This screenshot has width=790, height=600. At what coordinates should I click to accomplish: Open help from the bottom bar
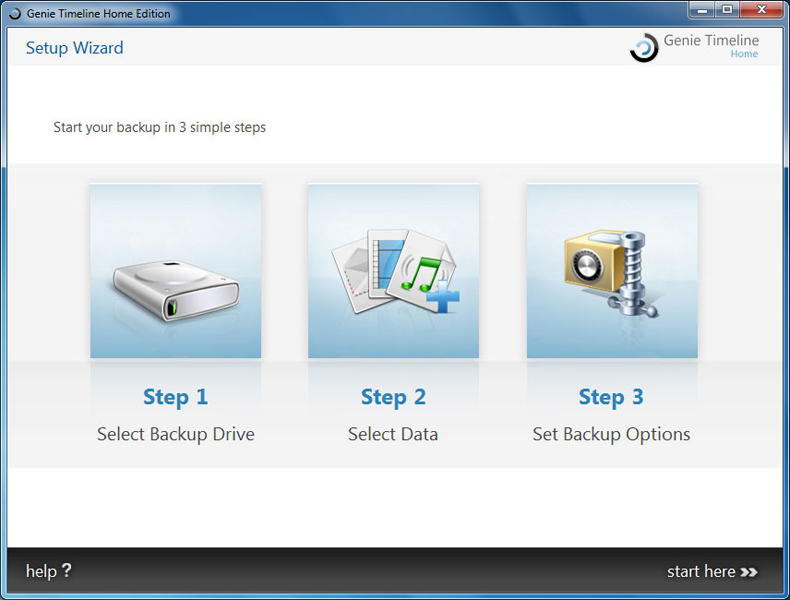48,571
